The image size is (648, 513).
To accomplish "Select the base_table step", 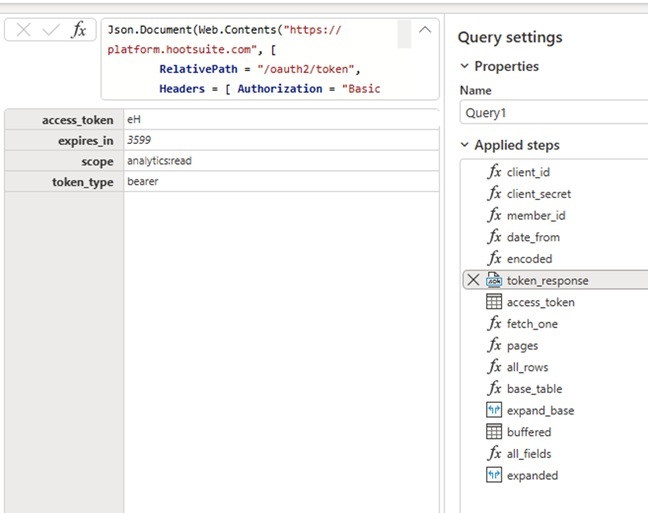I will click(x=534, y=389).
